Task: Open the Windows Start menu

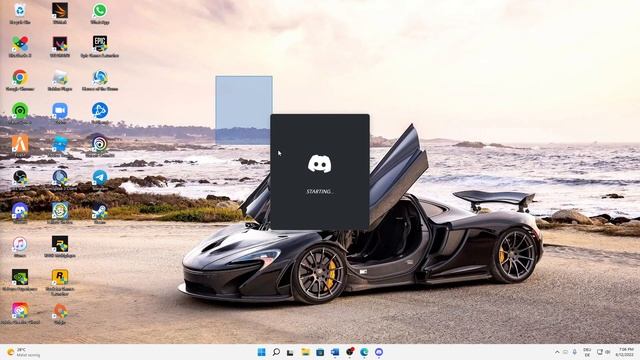Action: [x=261, y=352]
